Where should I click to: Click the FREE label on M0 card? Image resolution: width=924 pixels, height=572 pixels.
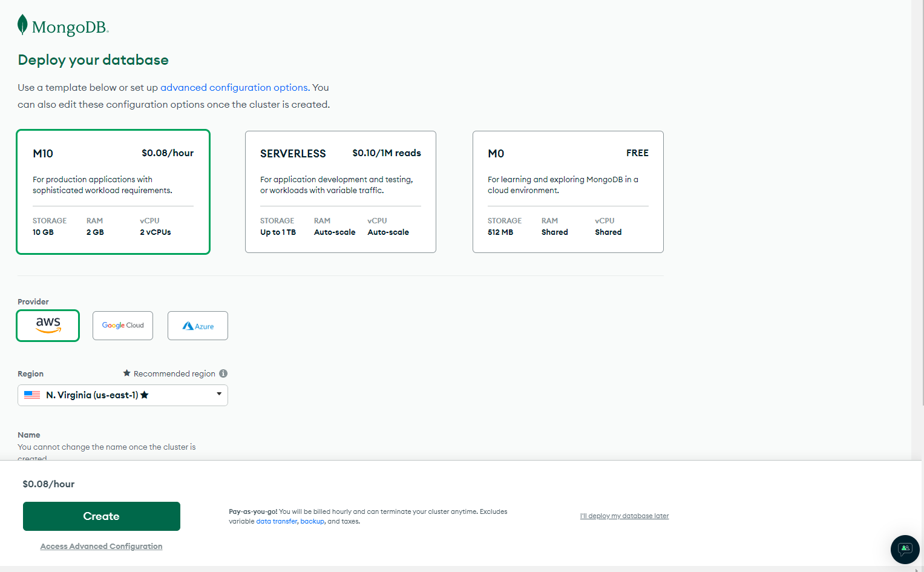(637, 153)
